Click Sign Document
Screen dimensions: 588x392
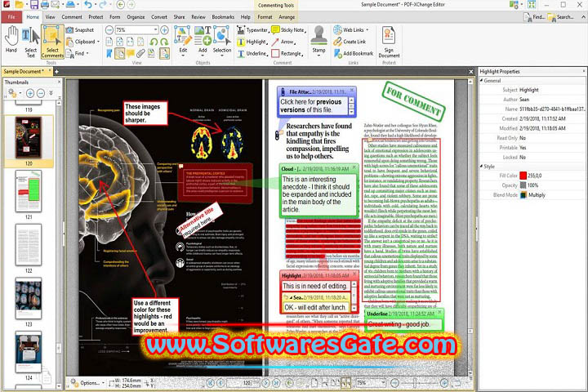(389, 42)
